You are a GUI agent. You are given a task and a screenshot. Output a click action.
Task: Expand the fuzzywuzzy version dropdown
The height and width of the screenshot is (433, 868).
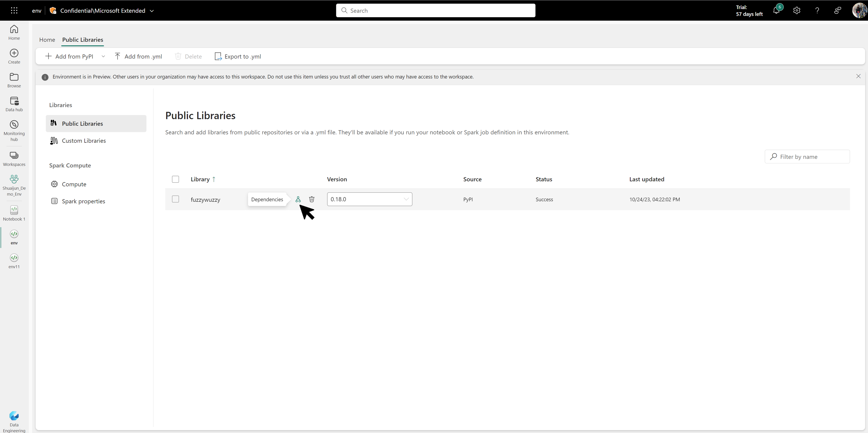(406, 199)
